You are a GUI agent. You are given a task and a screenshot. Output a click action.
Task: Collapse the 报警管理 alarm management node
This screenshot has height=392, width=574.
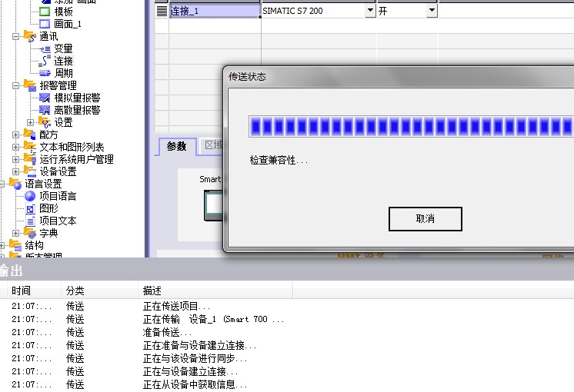pyautogui.click(x=16, y=86)
